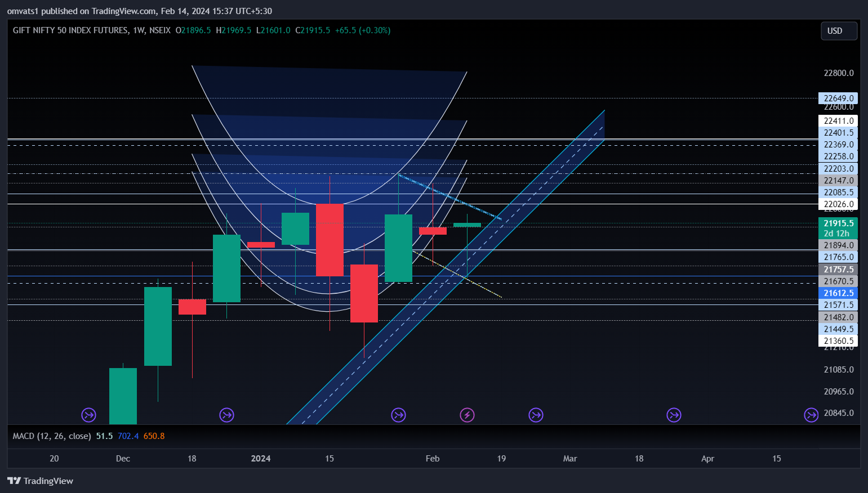Screen dimensions: 868x493
Task: Click the Apr label on time axis
Action: pos(707,459)
